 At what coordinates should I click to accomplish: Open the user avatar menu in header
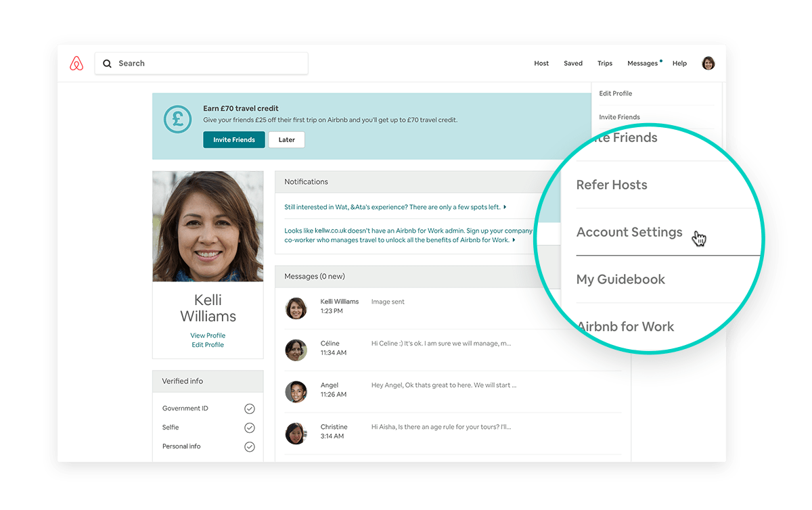tap(708, 64)
